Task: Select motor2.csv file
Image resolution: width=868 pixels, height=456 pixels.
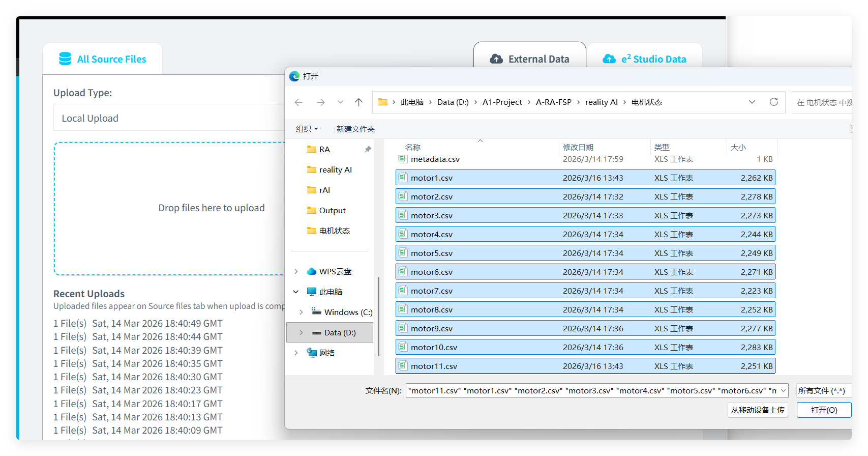Action: 585,196
